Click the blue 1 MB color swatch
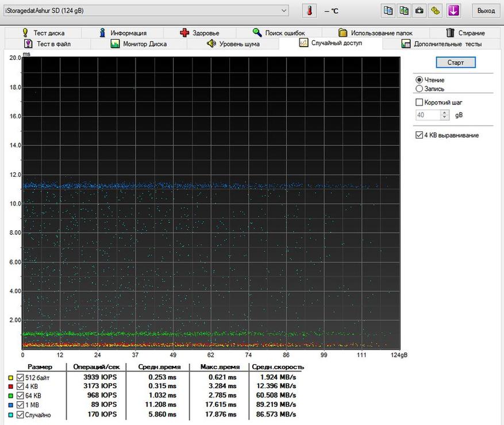The width and height of the screenshot is (504, 425). pos(10,405)
